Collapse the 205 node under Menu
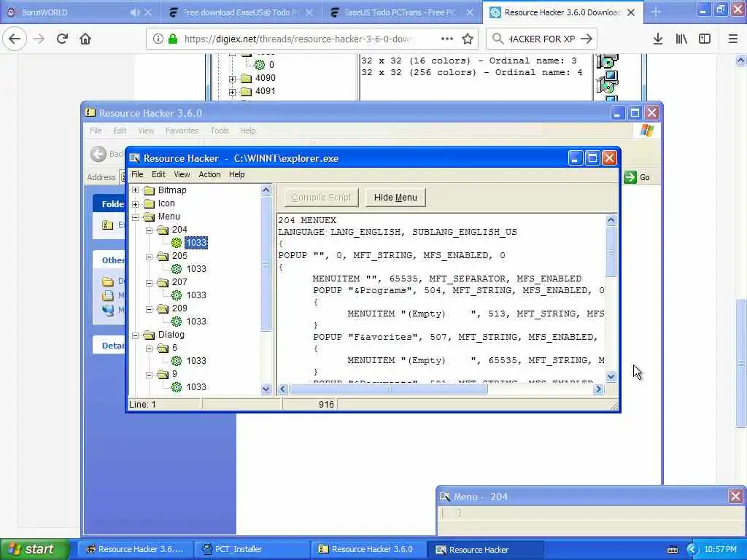The image size is (747, 560). coord(149,256)
